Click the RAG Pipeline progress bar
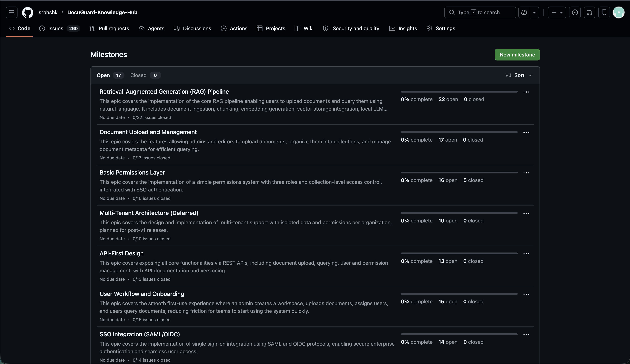630x364 pixels. point(459,92)
